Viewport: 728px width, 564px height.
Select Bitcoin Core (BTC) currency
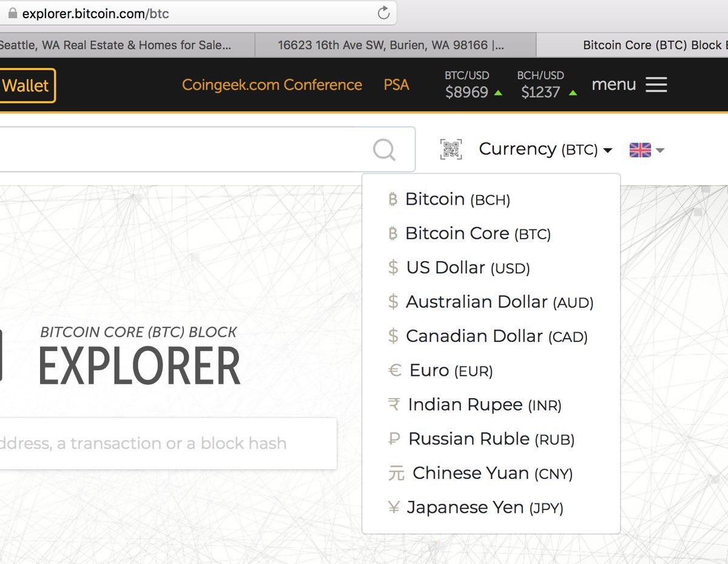pyautogui.click(x=478, y=234)
